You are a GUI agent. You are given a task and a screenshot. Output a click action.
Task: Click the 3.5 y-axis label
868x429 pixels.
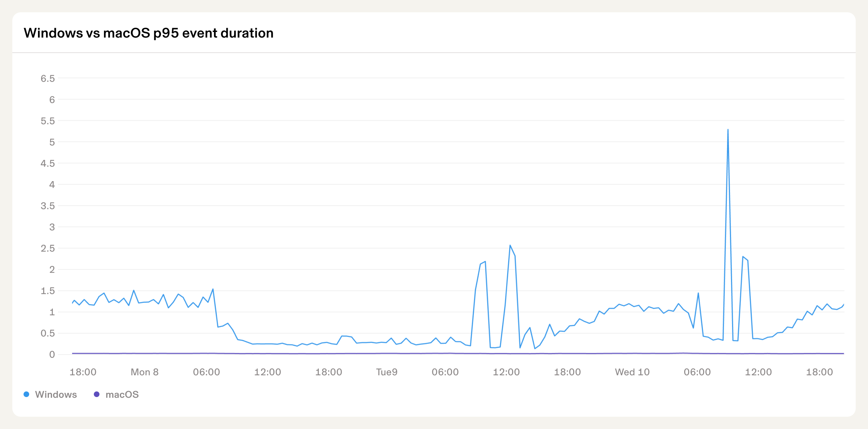point(48,206)
